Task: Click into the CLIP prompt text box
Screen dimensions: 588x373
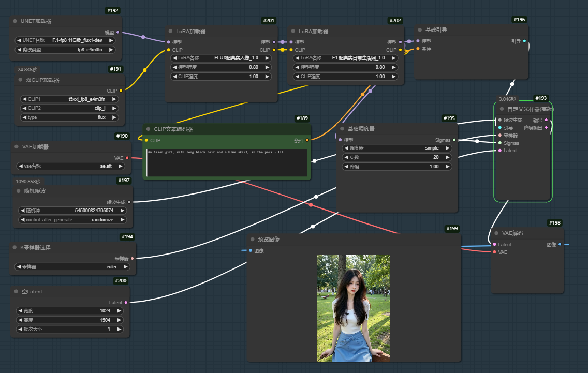Action: (227, 163)
